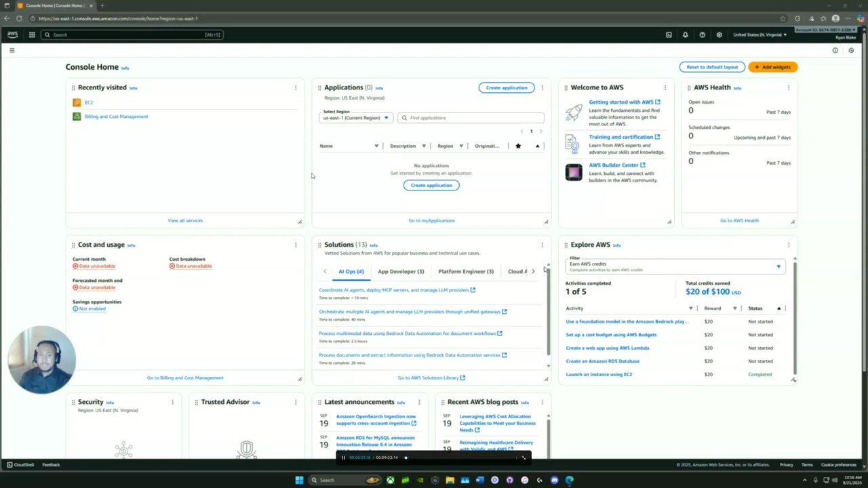The height and width of the screenshot is (488, 868).
Task: Show the previous Solutions tabs with left arrow
Action: pyautogui.click(x=325, y=272)
